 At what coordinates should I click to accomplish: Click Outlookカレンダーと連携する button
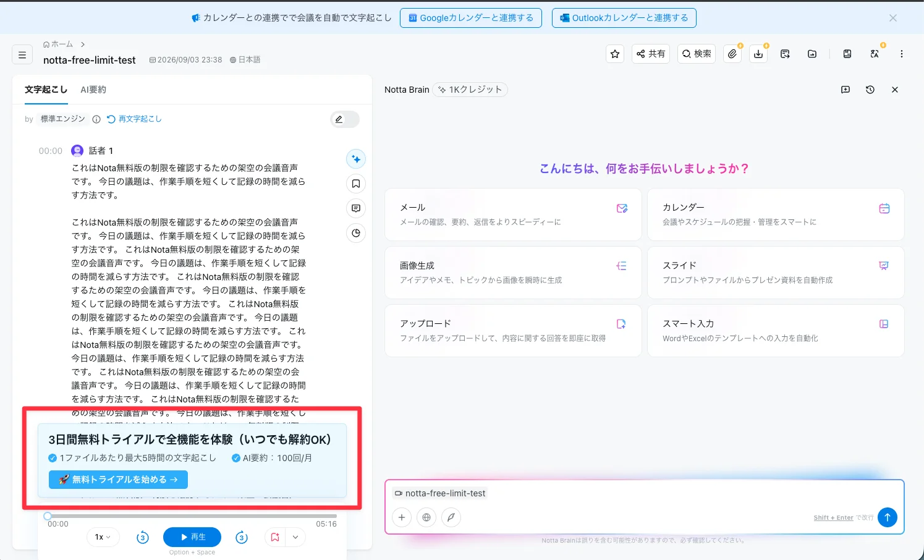coord(624,18)
